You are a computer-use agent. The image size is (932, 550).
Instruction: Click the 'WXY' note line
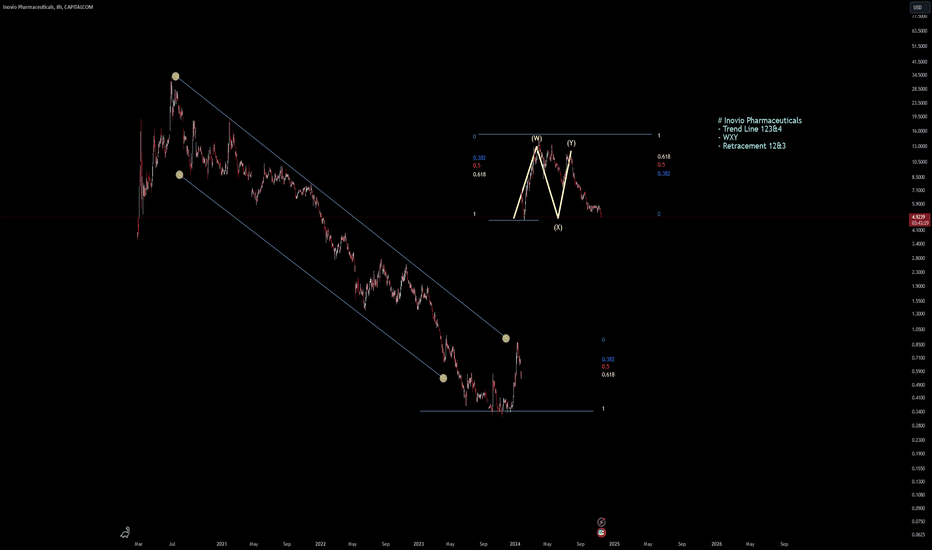coord(728,137)
